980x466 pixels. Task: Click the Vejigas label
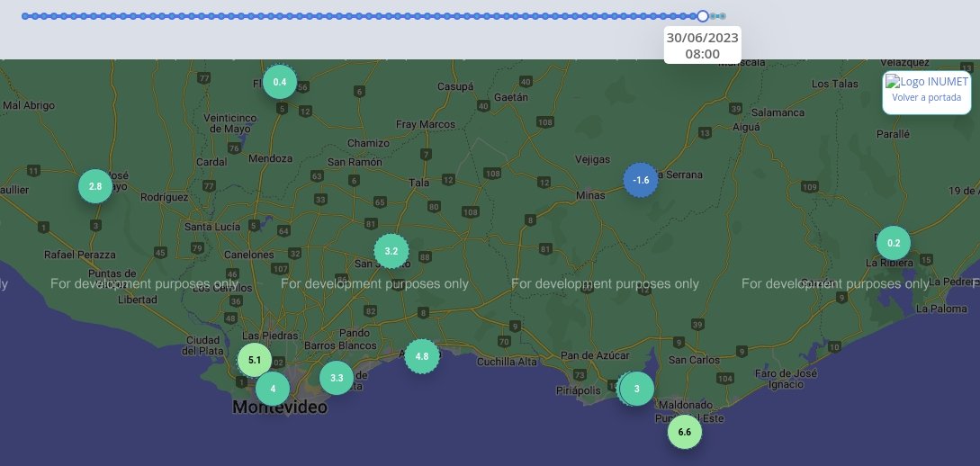coord(592,159)
